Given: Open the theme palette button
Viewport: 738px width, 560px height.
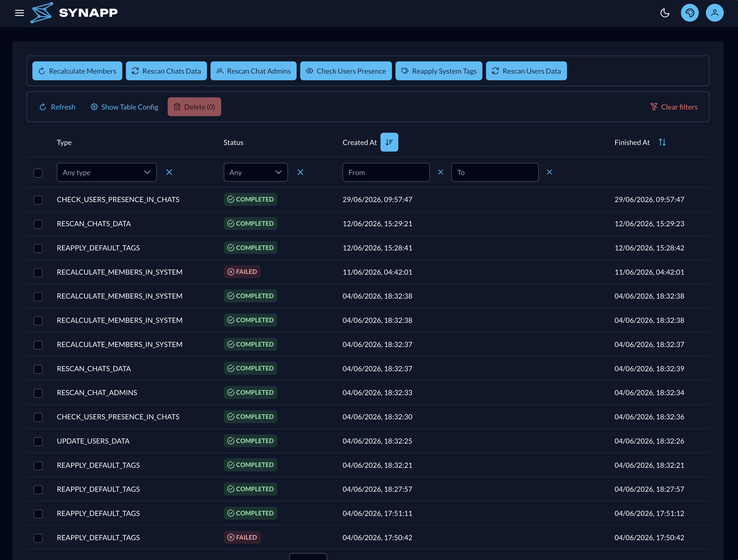Looking at the screenshot, I should coord(690,13).
